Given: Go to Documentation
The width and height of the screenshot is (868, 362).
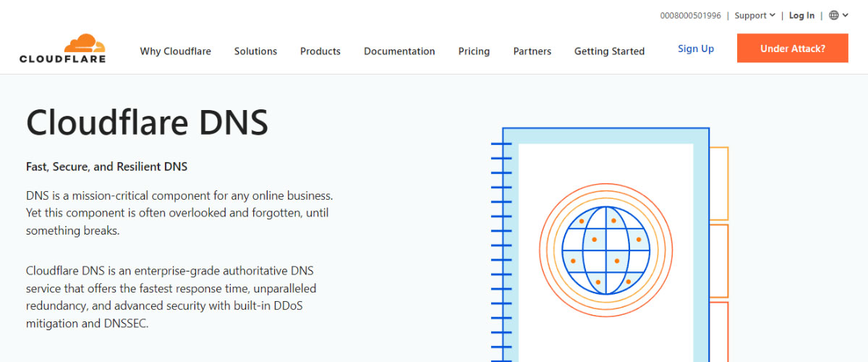Looking at the screenshot, I should point(399,51).
